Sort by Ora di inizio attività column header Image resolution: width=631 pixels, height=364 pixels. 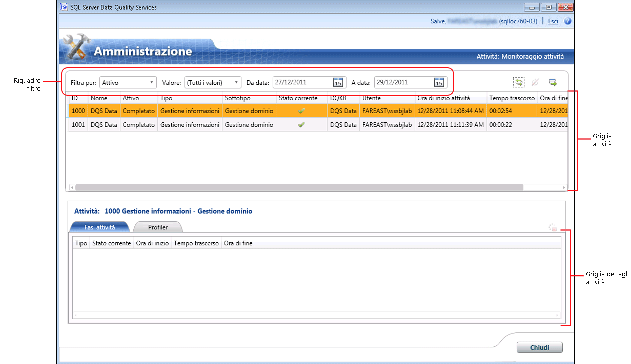pos(450,98)
